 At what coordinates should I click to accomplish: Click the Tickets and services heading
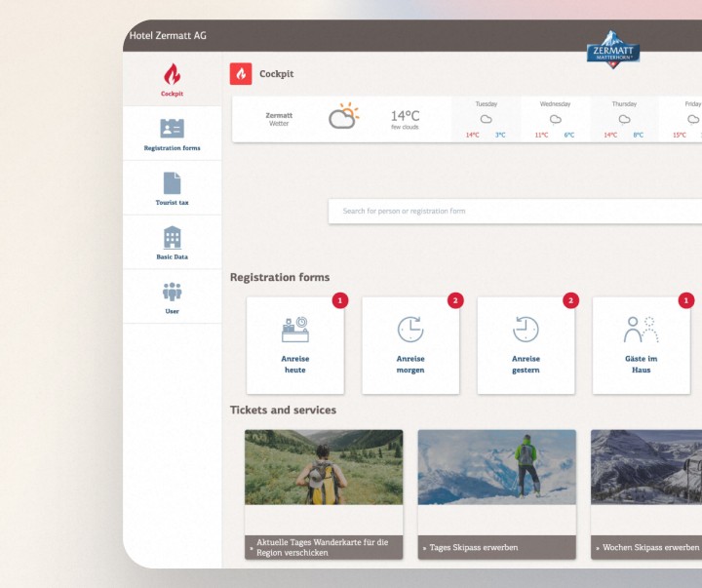coord(283,410)
